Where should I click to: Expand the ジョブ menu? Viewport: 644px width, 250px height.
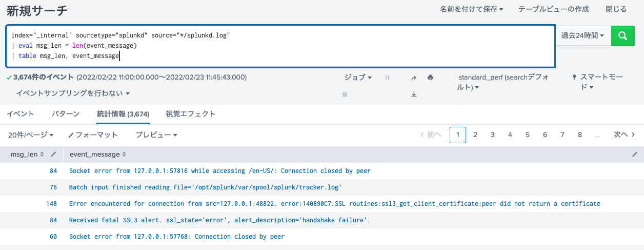coord(358,78)
